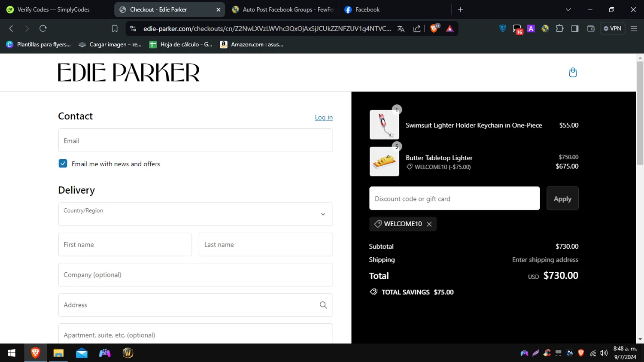Screen dimensions: 644x362
Task: Click the Email input field
Action: pos(195,140)
